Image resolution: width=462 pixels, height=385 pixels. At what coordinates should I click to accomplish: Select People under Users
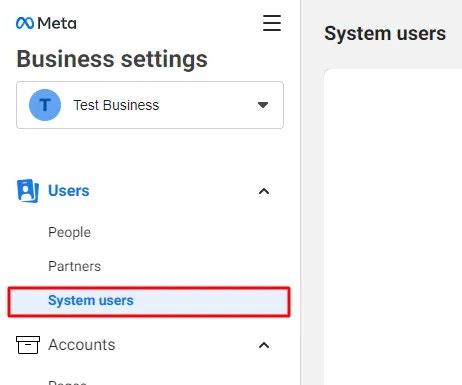(x=69, y=232)
